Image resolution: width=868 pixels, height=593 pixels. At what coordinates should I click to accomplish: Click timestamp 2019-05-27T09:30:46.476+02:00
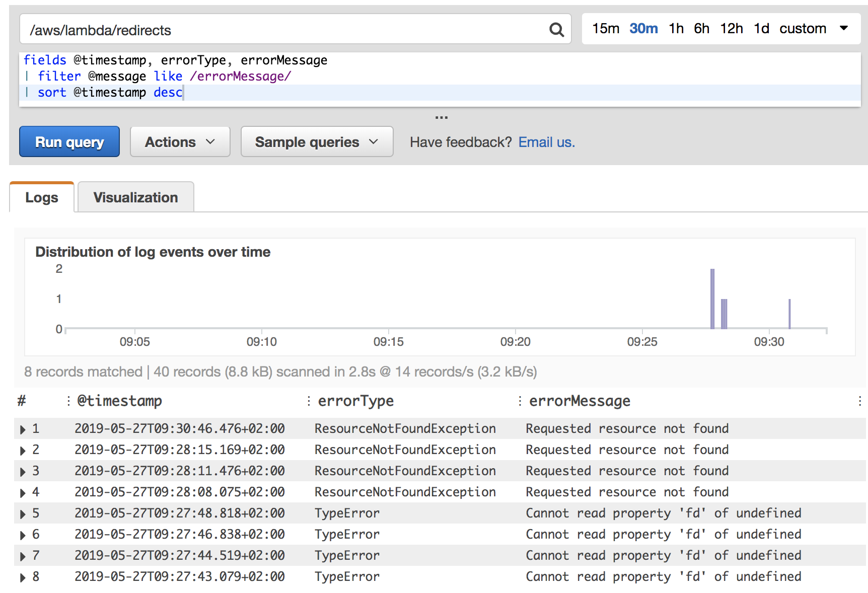click(180, 428)
